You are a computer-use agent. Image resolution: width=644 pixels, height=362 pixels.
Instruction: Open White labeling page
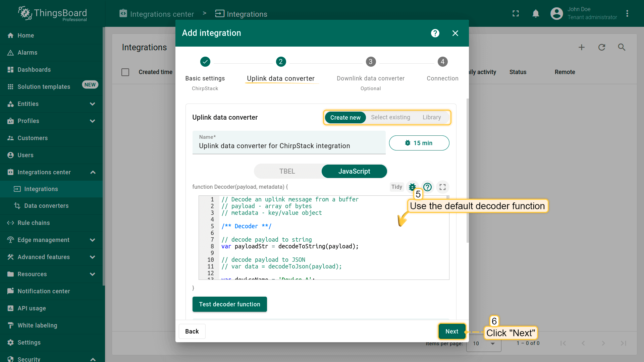point(51,325)
